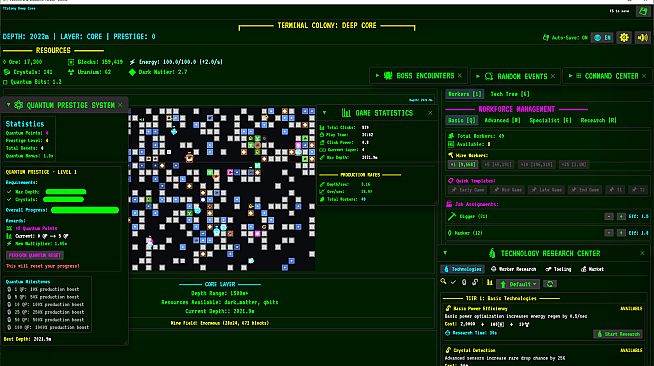Toggle the Auto-Save: ON setting

[x=565, y=38]
